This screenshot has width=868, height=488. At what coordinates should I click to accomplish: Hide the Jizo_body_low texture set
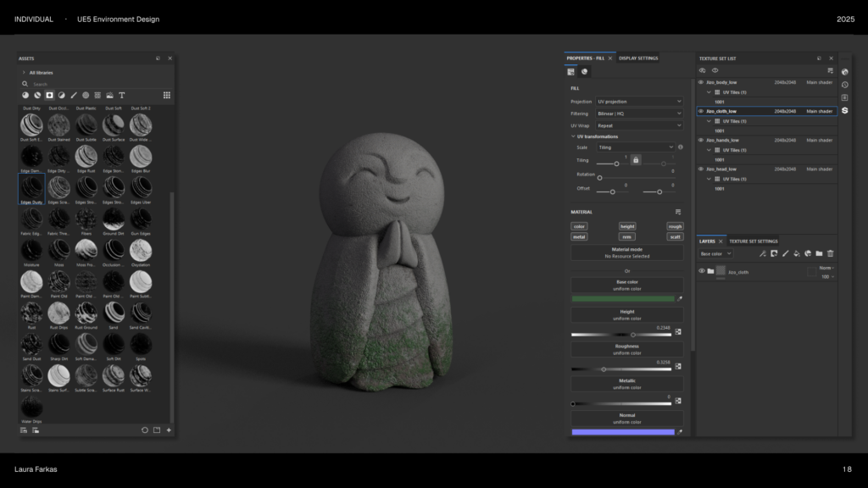pyautogui.click(x=701, y=82)
